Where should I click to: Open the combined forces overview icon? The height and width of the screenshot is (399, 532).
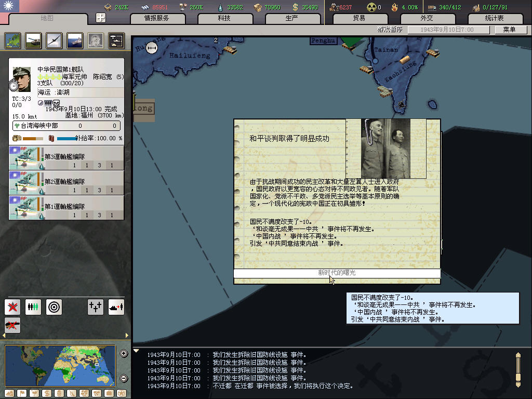click(116, 41)
